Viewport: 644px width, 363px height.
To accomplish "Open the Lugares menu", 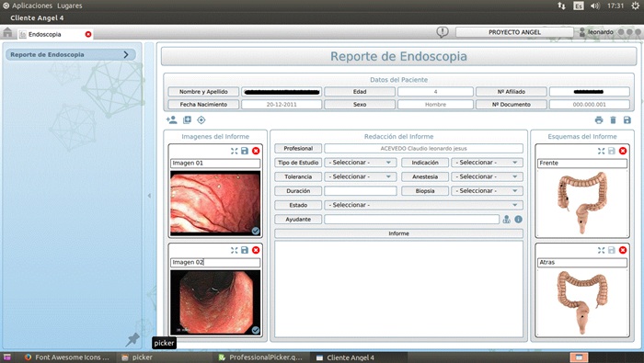I will (69, 6).
